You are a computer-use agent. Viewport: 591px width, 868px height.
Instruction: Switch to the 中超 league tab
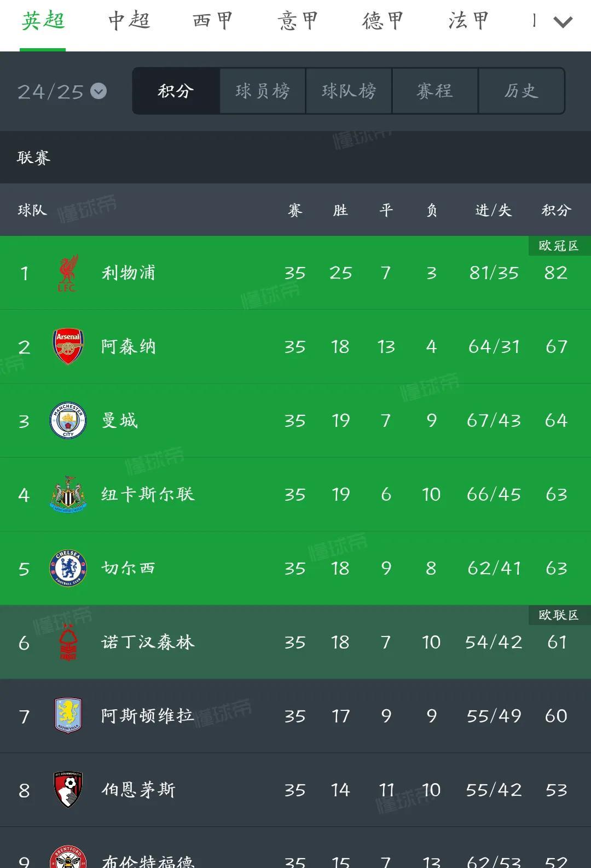(x=129, y=21)
